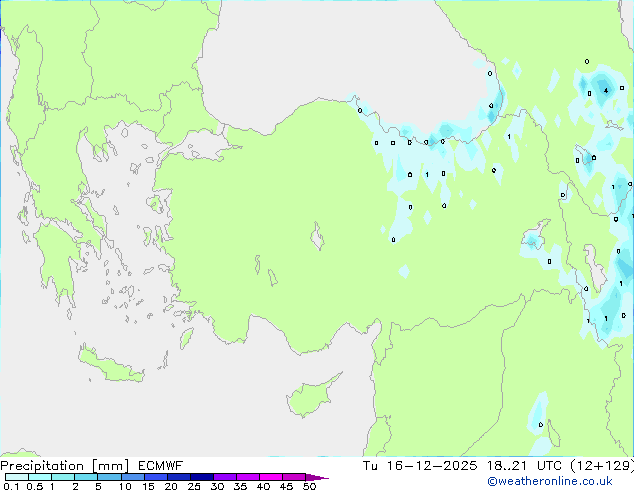Click the legend label '35'

coord(240,486)
